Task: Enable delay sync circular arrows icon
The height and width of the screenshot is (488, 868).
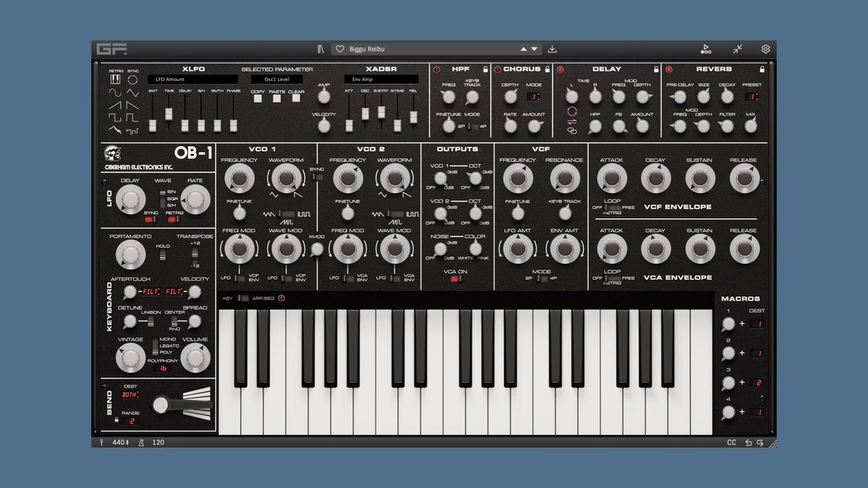Action: (572, 111)
